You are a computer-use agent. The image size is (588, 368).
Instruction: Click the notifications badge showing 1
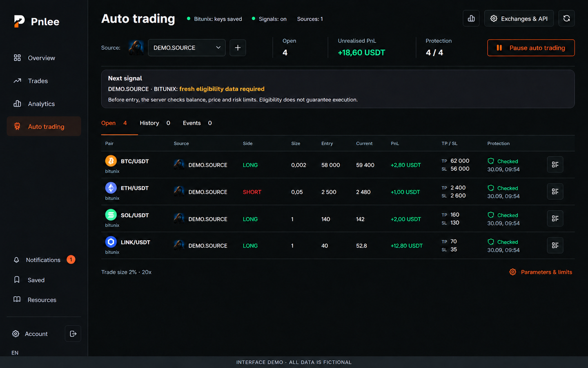point(71,260)
